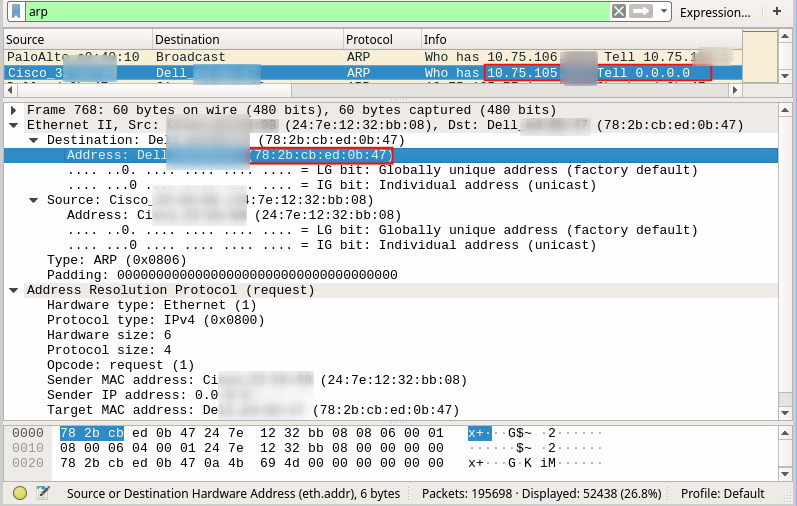Image resolution: width=797 pixels, height=506 pixels.
Task: Click hex offset row 0020 bytes
Action: pyautogui.click(x=252, y=463)
